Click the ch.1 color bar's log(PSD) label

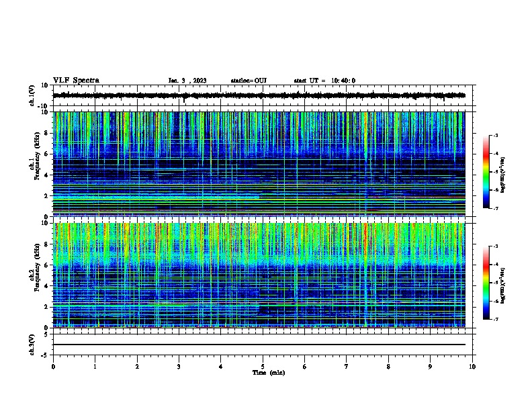coord(503,175)
